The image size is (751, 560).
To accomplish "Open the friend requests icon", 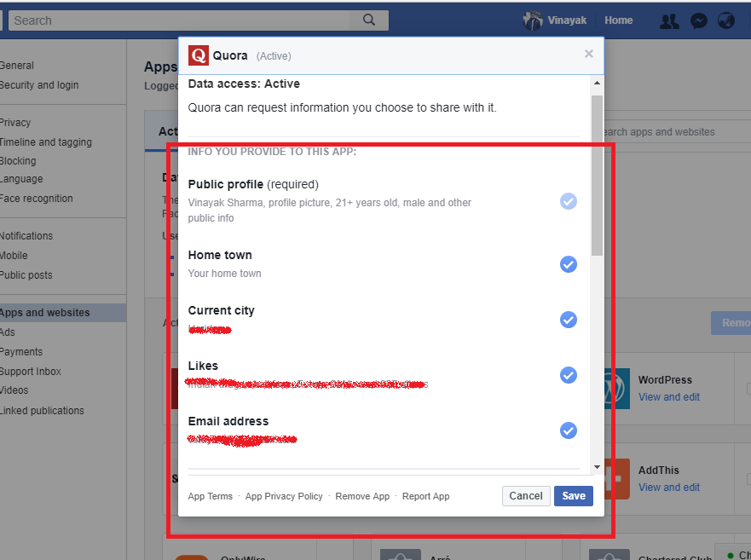I will pos(669,20).
